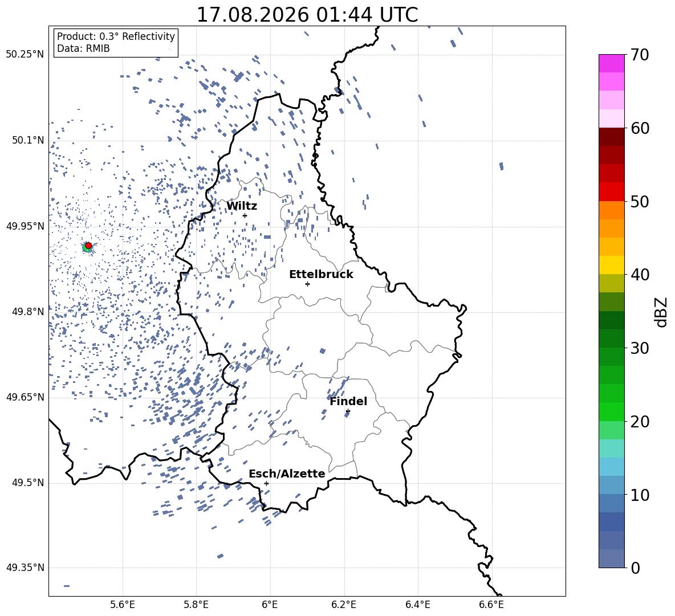Click the 17.08.2026 01:44 UTC title
The image size is (675, 616).
pyautogui.click(x=307, y=15)
